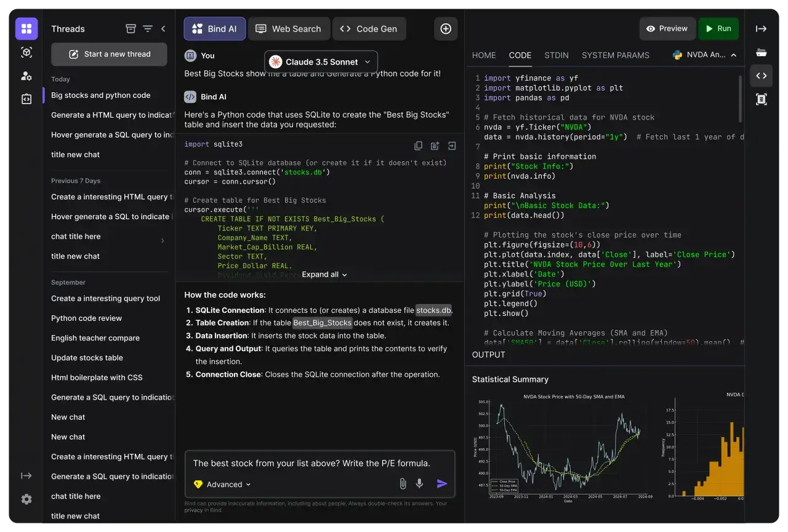Click the middle icon above the SQLite code block
The width and height of the screenshot is (788, 532).
coord(435,146)
